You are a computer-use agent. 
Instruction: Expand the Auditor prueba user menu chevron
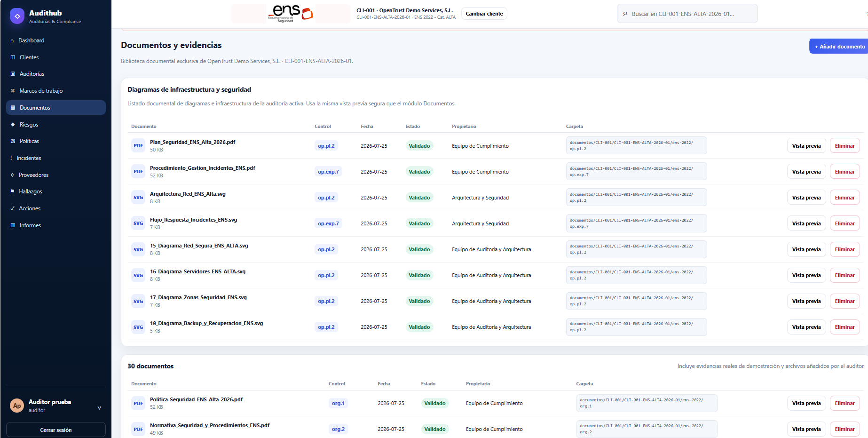click(99, 408)
